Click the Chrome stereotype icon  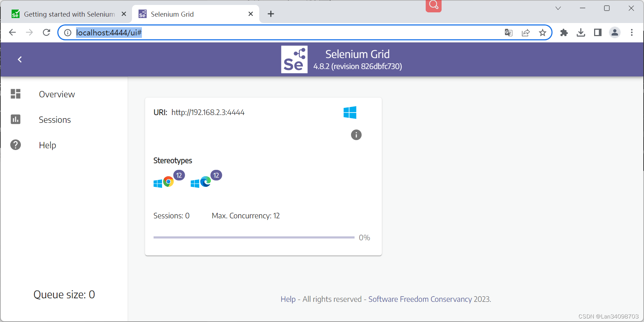pos(168,182)
